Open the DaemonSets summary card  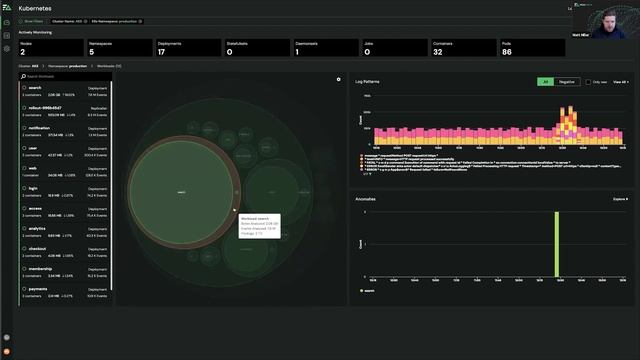pos(326,48)
